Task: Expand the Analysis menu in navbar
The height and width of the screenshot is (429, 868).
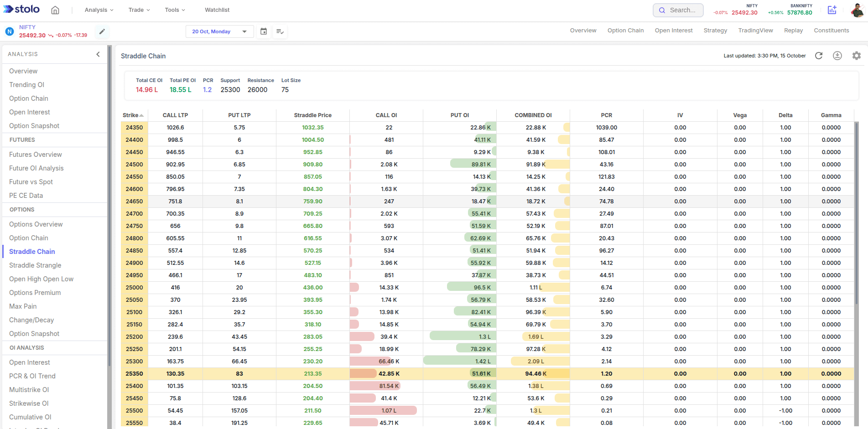Action: (x=99, y=10)
